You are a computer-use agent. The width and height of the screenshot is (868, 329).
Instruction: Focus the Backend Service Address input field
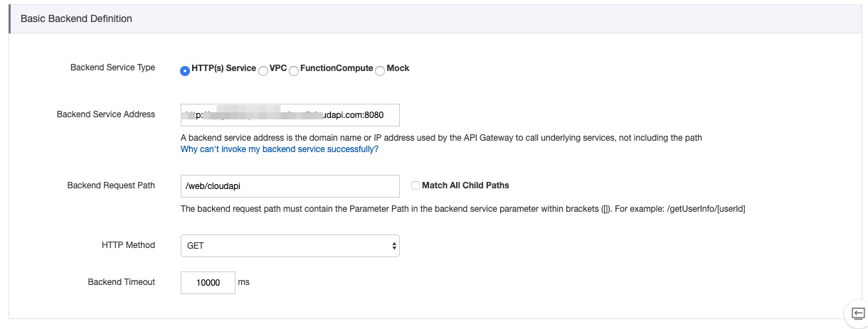290,114
